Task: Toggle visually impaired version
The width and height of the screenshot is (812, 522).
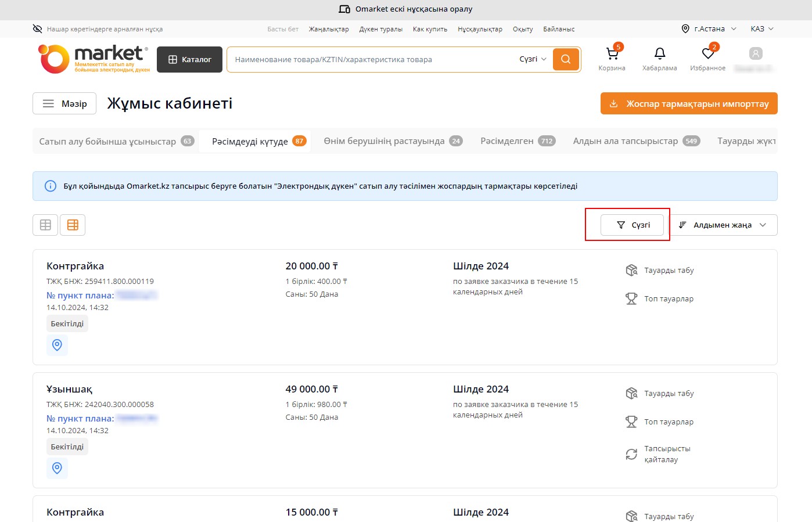Action: [x=98, y=29]
